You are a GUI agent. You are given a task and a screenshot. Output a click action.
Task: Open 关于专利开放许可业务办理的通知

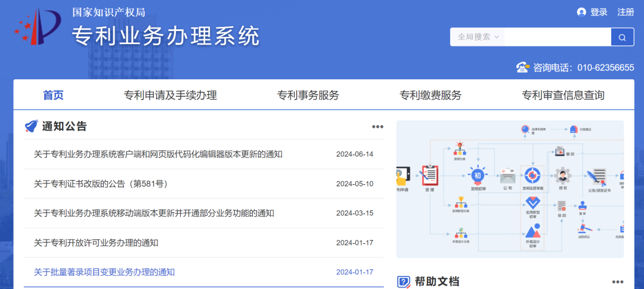95,243
